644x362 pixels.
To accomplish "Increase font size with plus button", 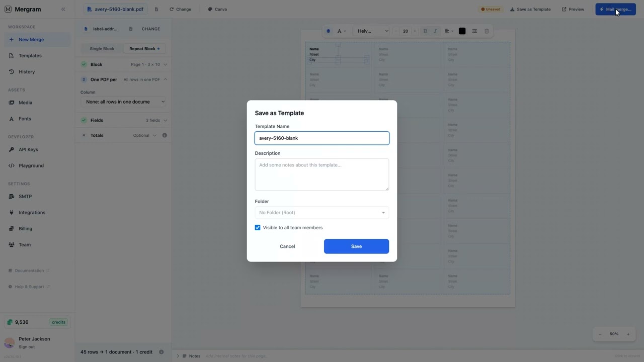I will pyautogui.click(x=415, y=31).
